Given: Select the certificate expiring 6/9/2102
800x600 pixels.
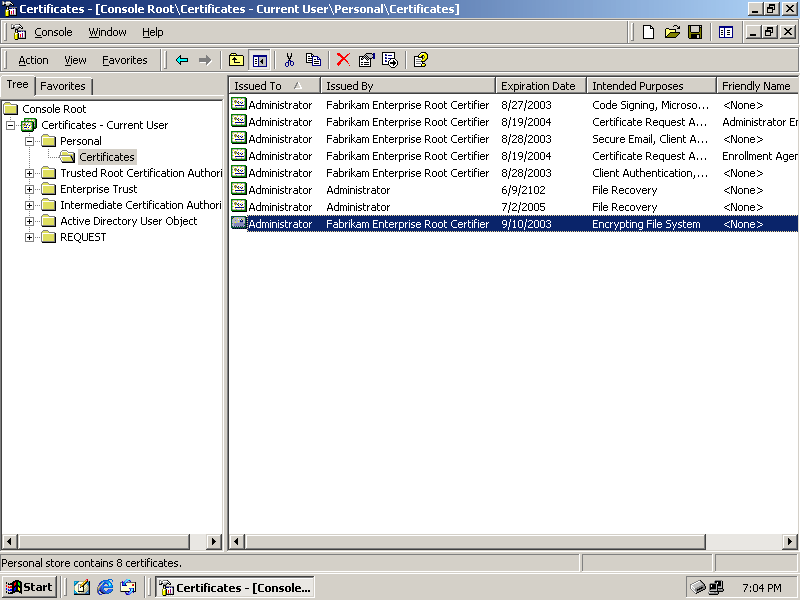Looking at the screenshot, I should click(280, 190).
